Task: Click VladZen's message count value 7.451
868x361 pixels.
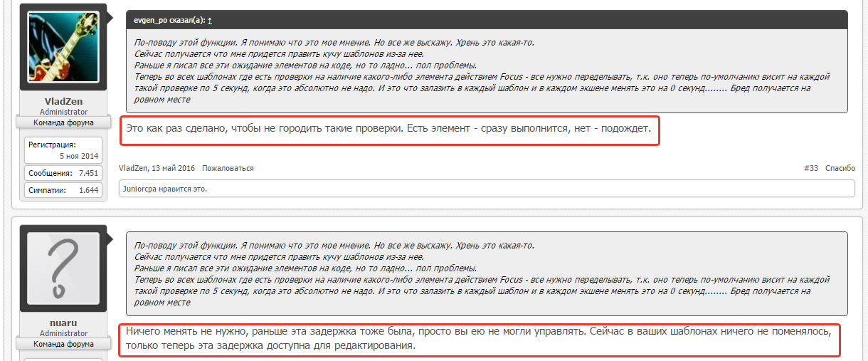Action: coord(88,173)
